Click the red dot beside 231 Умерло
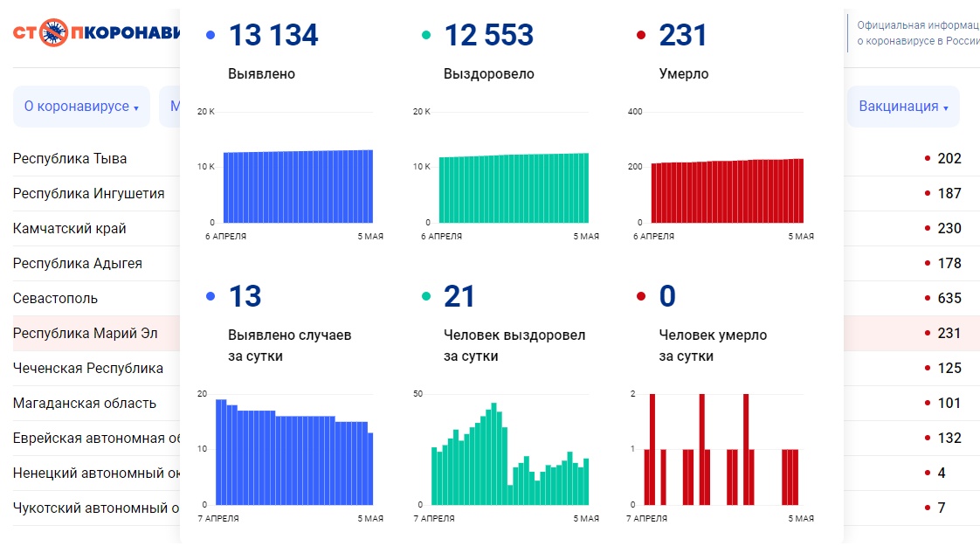Screen dimensions: 980x553 [641, 36]
